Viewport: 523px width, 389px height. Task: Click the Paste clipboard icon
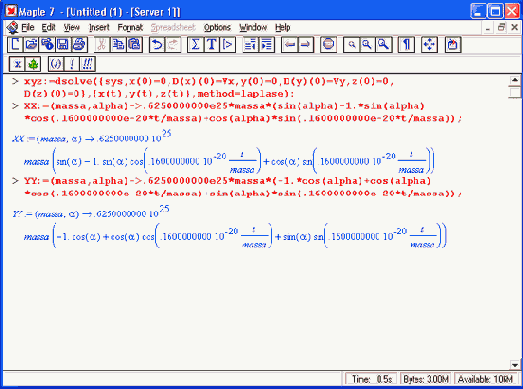click(134, 45)
